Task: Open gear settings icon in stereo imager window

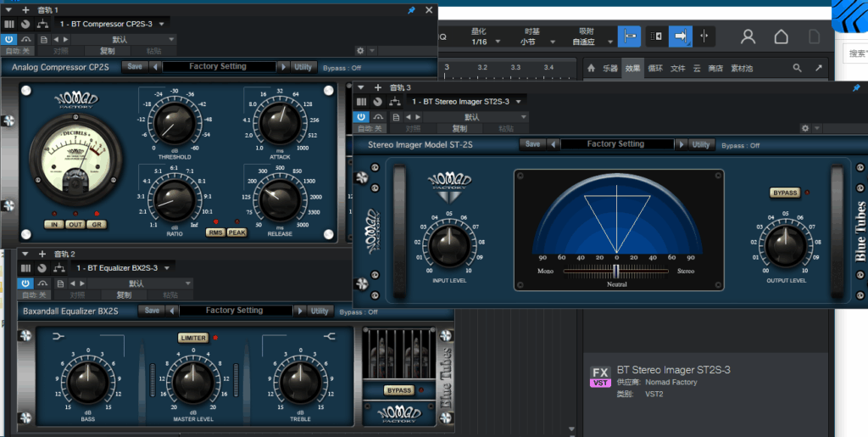Action: 805,128
